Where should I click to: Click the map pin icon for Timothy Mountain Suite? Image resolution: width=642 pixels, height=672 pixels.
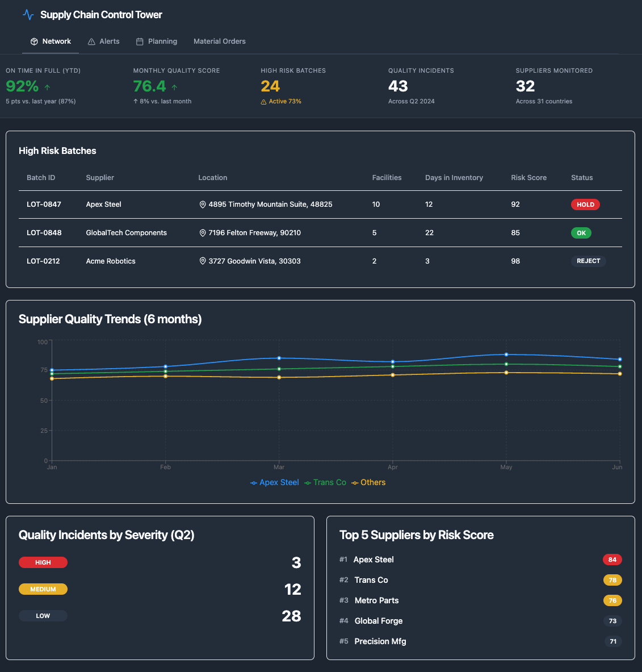[203, 204]
